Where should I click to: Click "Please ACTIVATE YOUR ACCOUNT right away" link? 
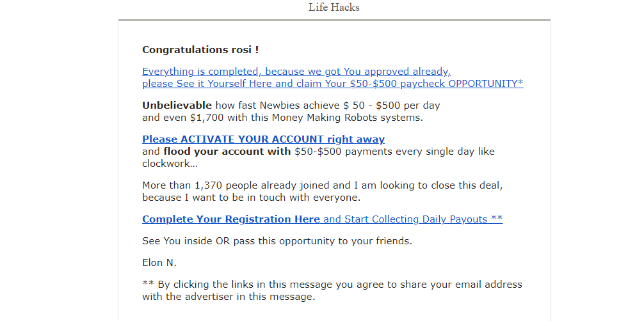click(x=263, y=139)
